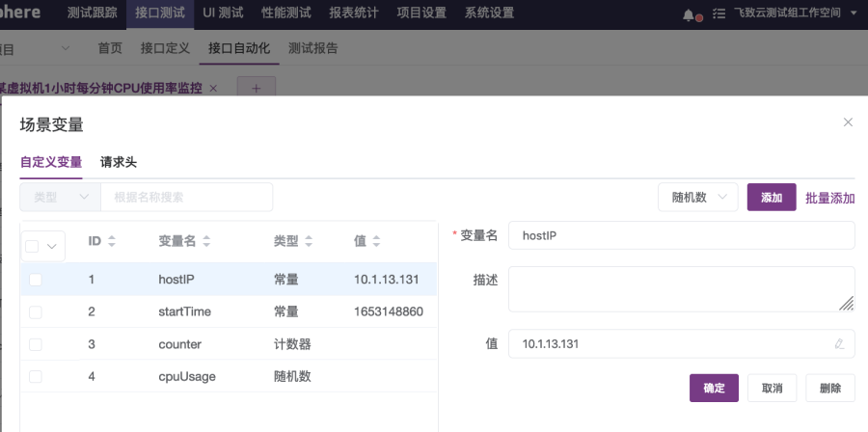Confirm with the 确定 button
Viewport: 868px width, 432px height.
pyautogui.click(x=714, y=388)
